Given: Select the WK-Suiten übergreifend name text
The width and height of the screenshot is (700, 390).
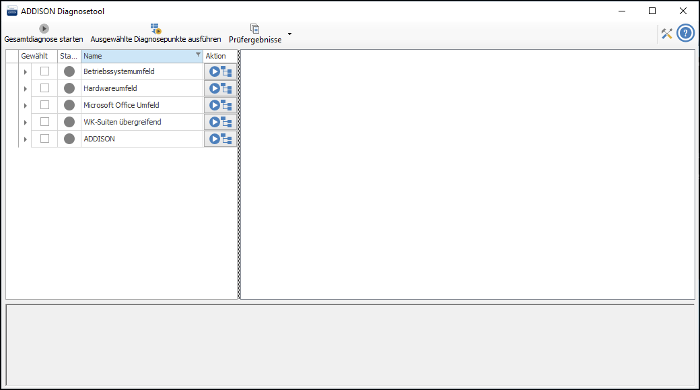Looking at the screenshot, I should [122, 122].
